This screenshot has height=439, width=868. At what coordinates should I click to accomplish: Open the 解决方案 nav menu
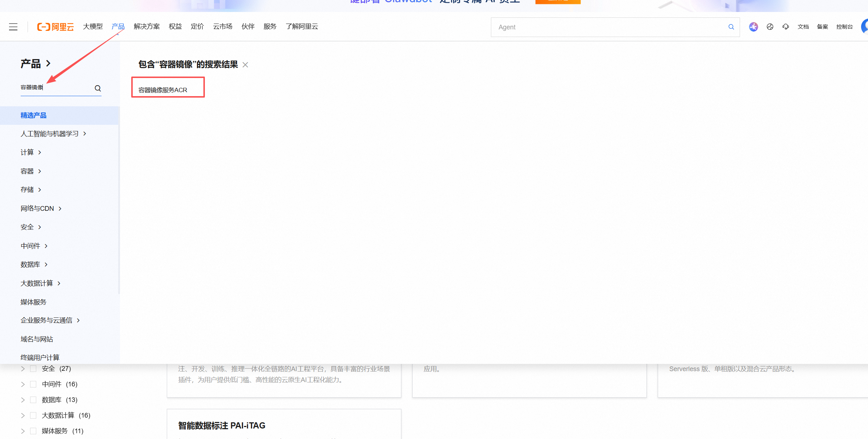(x=146, y=26)
